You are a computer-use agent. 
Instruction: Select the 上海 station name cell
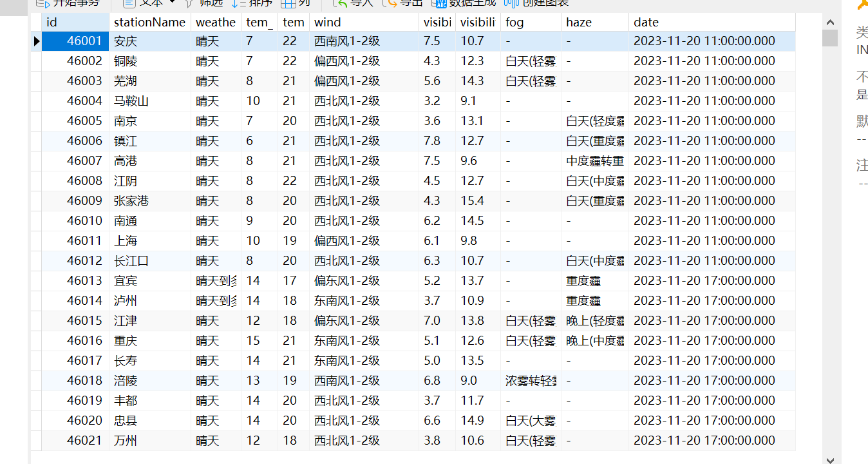pyautogui.click(x=126, y=240)
